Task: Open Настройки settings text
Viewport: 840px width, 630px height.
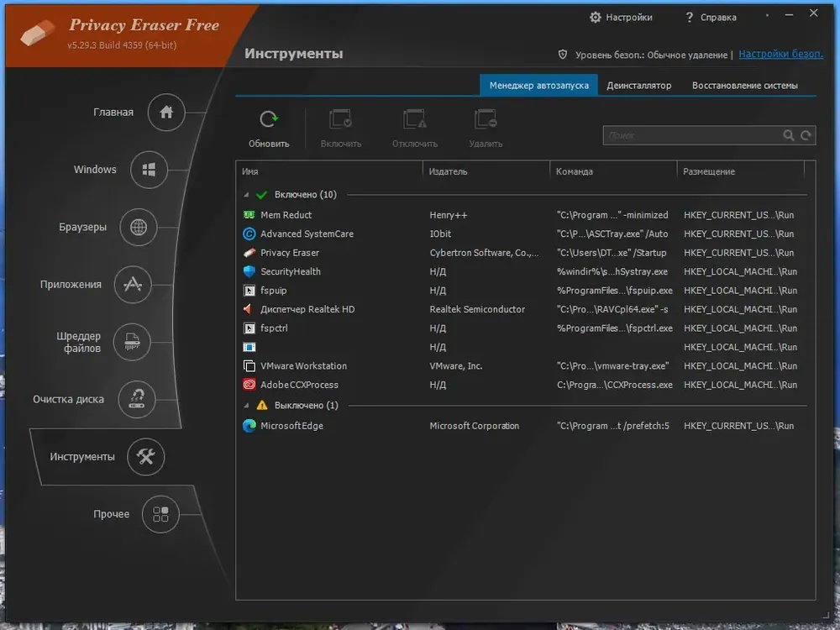Action: coord(629,17)
